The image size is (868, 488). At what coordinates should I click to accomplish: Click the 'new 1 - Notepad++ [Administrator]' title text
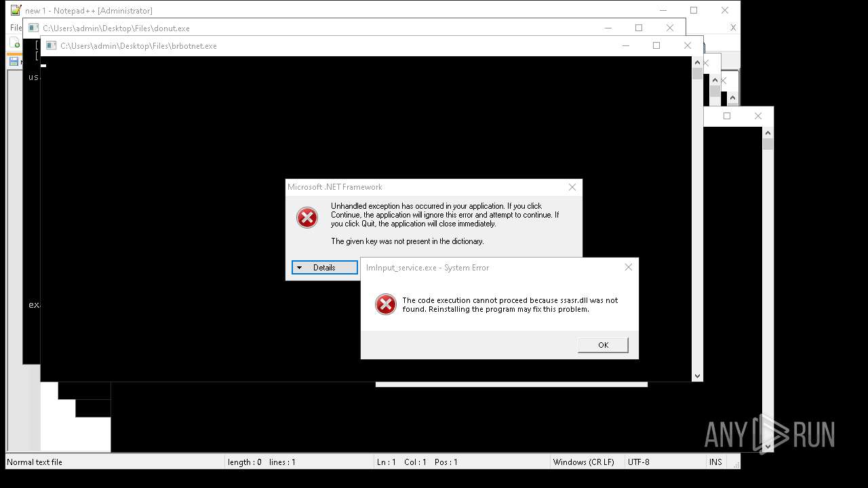(89, 11)
